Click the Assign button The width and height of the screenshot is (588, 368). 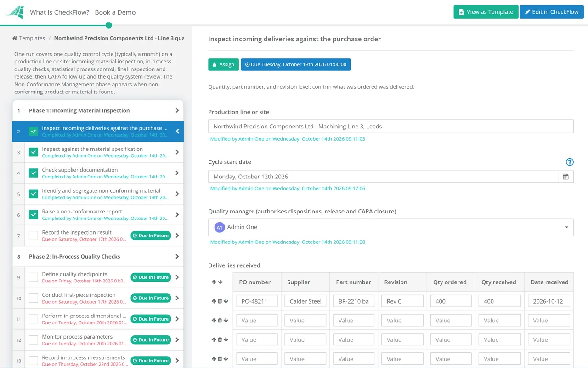[x=223, y=64]
